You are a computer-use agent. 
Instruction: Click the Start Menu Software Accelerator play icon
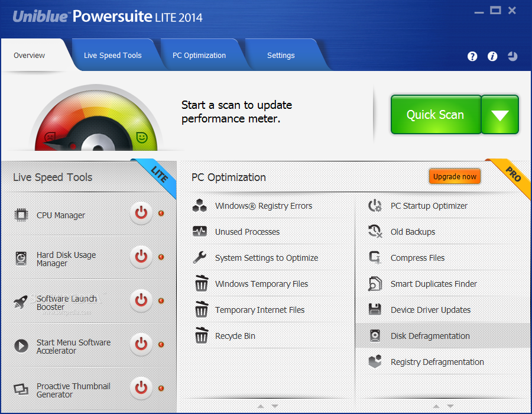pos(21,346)
